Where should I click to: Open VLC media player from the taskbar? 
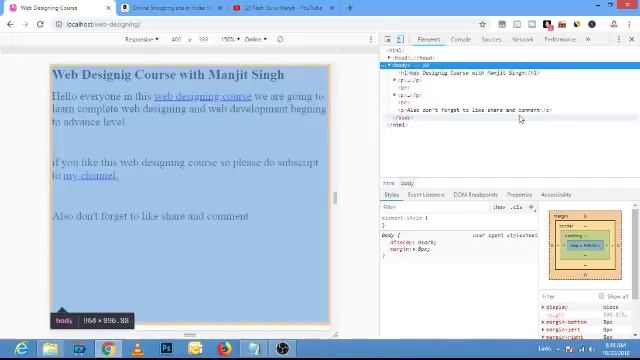click(x=138, y=349)
